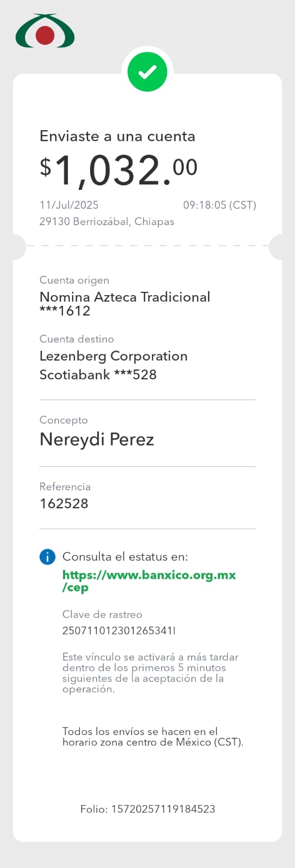
Task: Click the time 09:18:05 (CST)
Action: (219, 205)
